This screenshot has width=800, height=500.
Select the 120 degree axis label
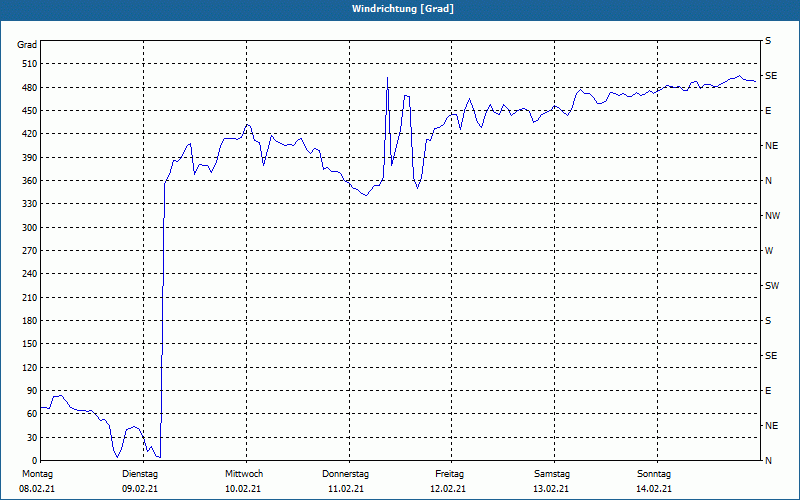click(x=30, y=367)
